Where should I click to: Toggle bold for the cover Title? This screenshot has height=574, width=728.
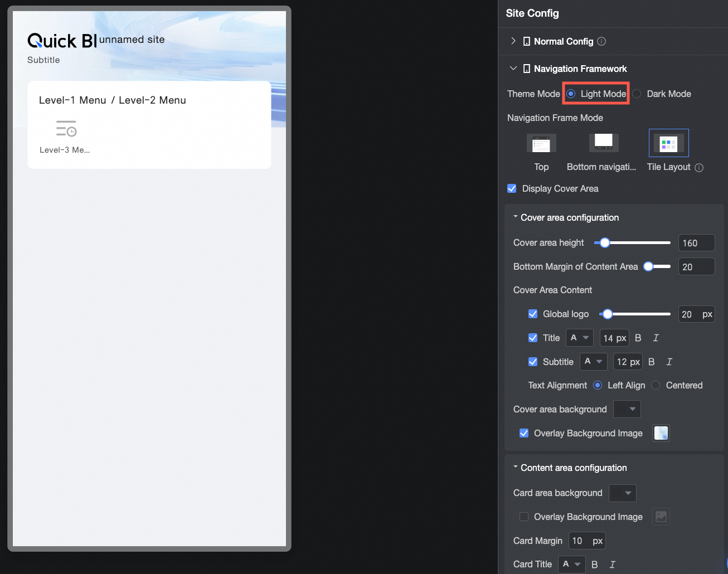coord(638,338)
